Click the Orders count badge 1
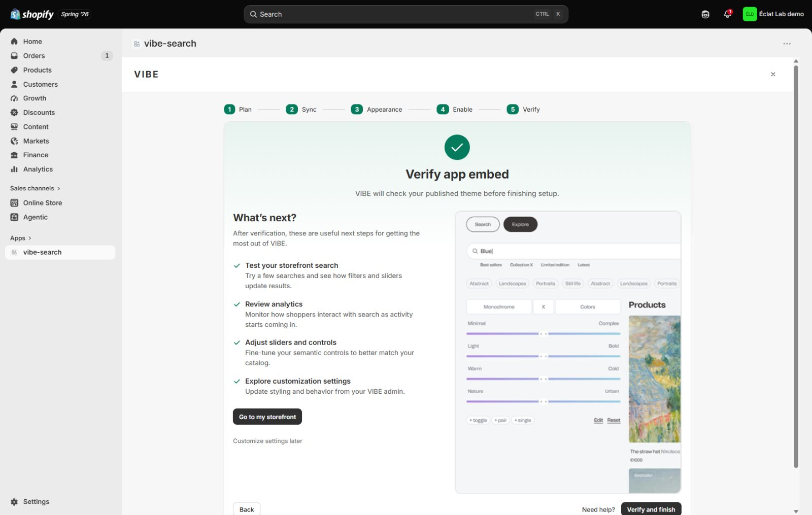The height and width of the screenshot is (515, 812). click(107, 56)
